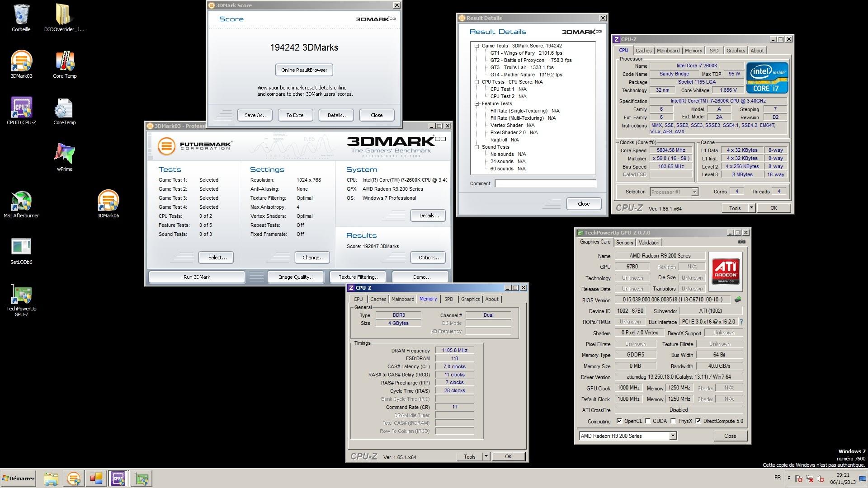Open the Démarrer start button
The image size is (868, 488).
point(19,479)
